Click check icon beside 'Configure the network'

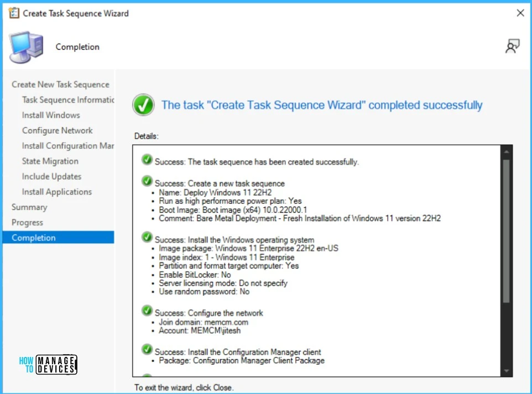coord(147,310)
